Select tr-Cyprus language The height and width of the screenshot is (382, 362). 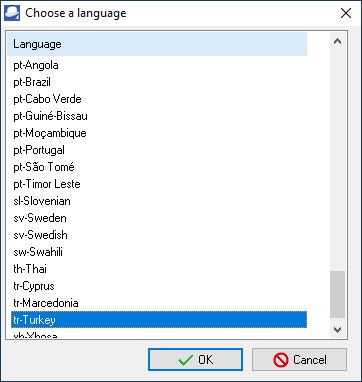159,286
